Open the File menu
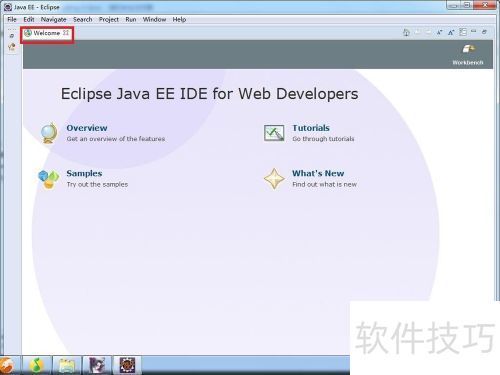 coord(12,19)
